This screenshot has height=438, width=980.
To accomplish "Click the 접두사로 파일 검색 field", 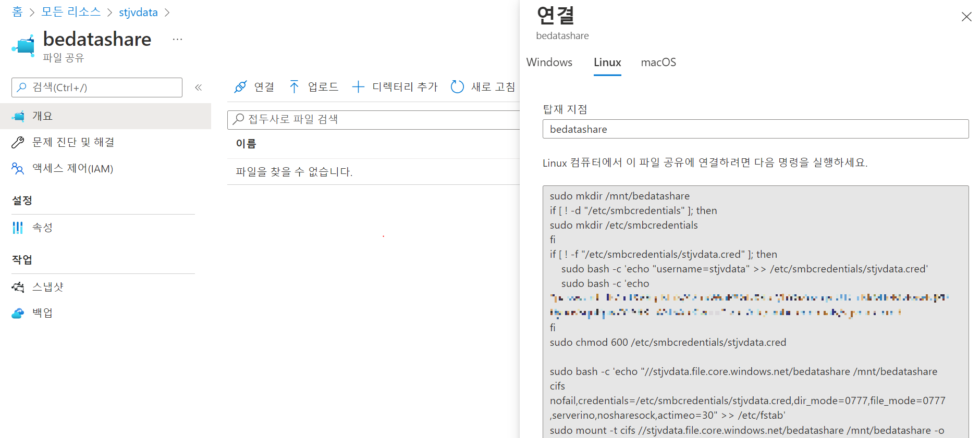I will [374, 120].
